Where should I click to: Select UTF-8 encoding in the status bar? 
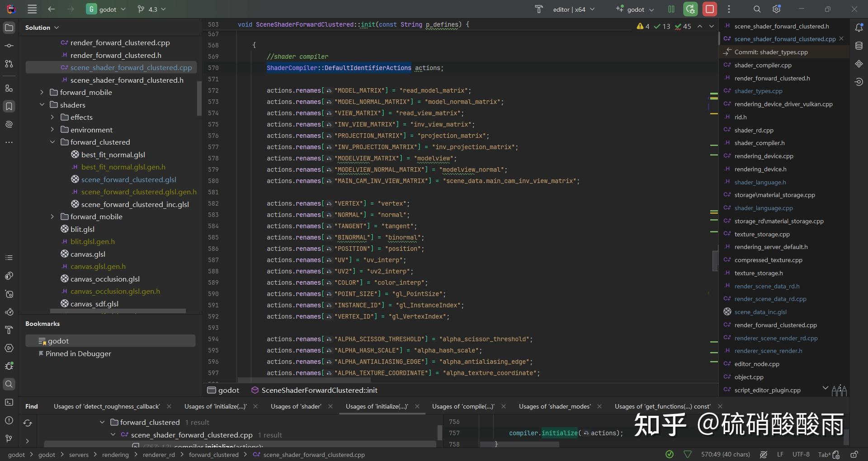pos(801,455)
